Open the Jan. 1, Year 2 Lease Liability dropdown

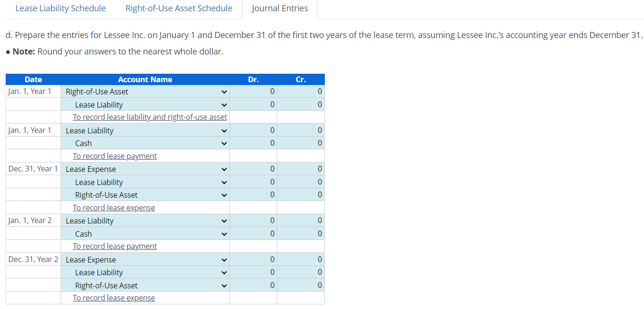(145, 221)
